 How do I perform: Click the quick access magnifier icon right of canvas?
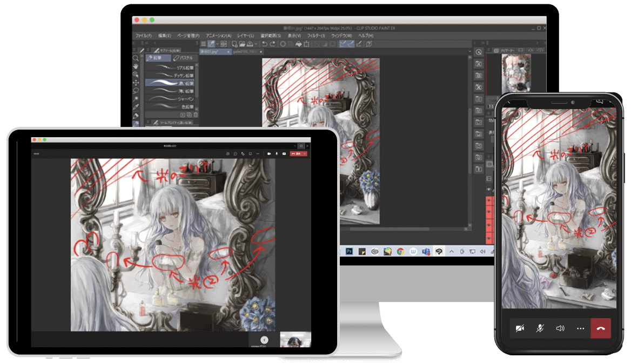click(x=479, y=52)
